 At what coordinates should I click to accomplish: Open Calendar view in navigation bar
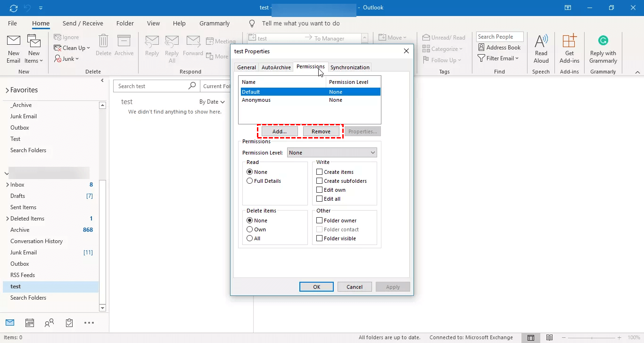pyautogui.click(x=30, y=323)
